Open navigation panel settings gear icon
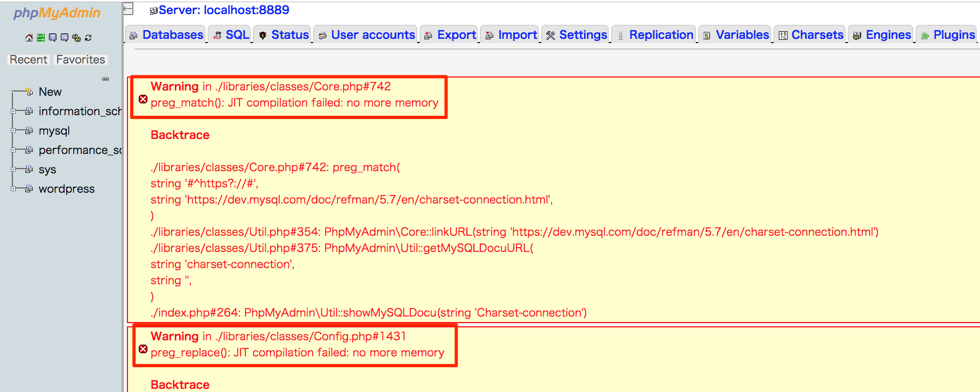980x392 pixels. 76,38
